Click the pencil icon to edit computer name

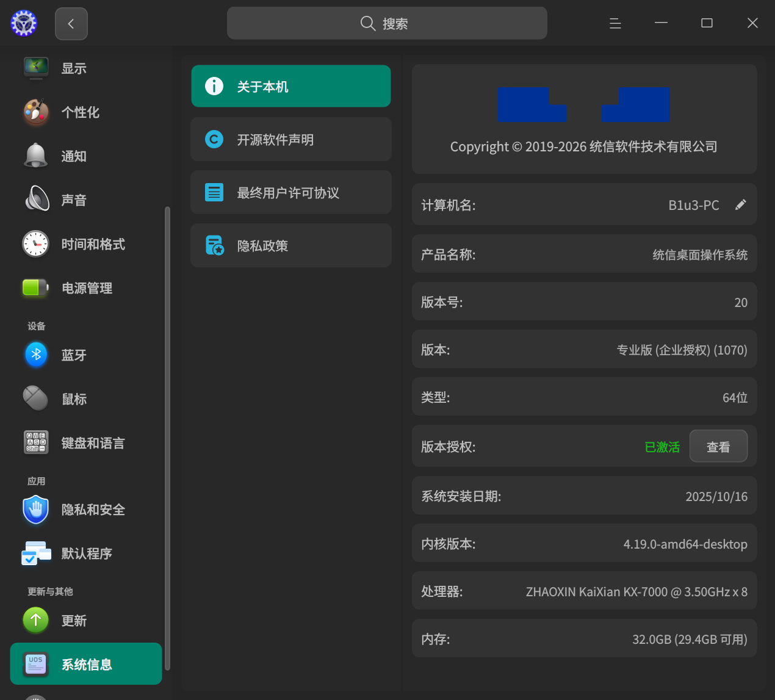point(740,205)
